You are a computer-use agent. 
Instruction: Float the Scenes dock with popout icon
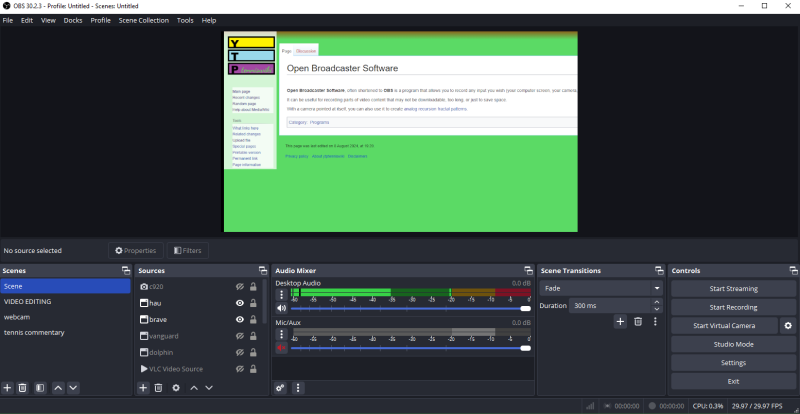(126, 271)
